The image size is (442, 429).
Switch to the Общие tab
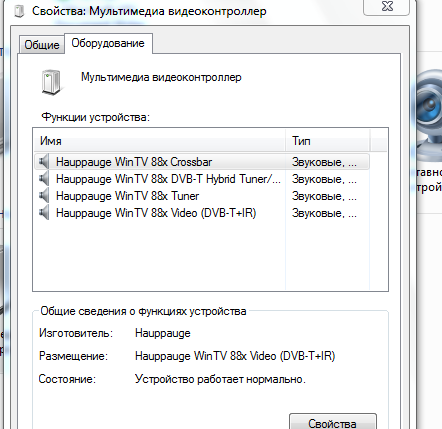42,44
